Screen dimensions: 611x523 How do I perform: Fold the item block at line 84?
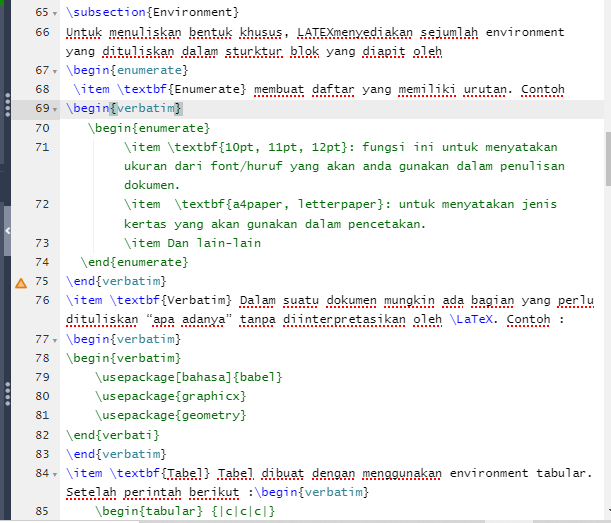(x=55, y=474)
